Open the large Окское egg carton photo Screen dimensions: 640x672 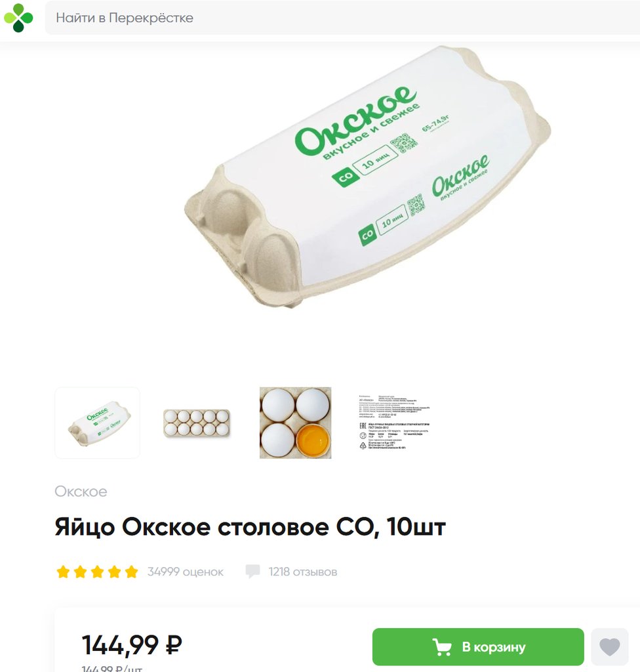pyautogui.click(x=368, y=177)
